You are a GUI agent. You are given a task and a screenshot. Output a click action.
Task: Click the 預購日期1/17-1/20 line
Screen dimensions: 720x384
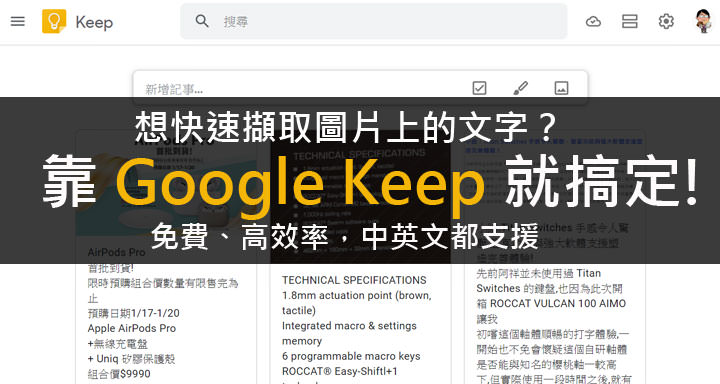[x=134, y=313]
